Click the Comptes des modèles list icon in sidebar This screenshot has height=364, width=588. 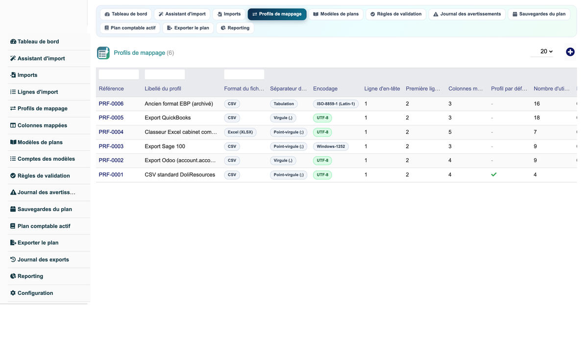tap(13, 159)
